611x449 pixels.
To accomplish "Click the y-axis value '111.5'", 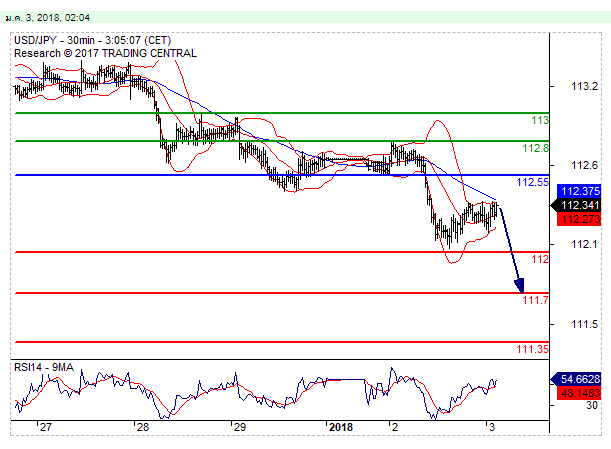I will [584, 324].
